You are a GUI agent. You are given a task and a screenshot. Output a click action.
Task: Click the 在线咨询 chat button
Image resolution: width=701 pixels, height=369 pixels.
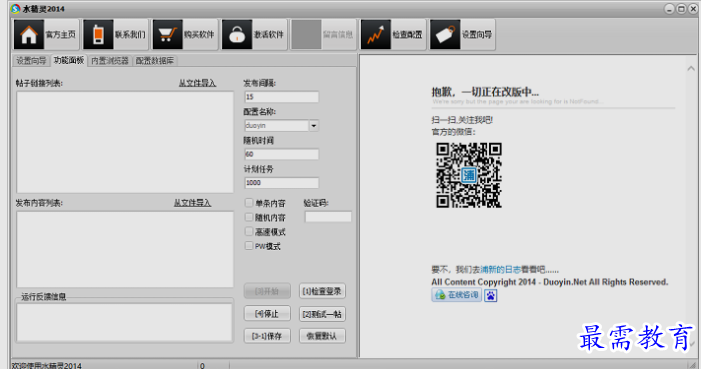(456, 295)
